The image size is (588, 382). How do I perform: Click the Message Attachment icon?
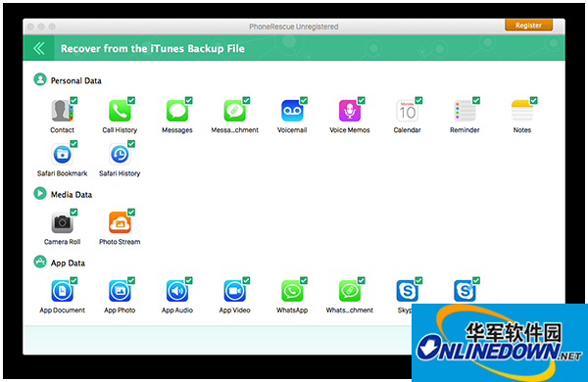tap(234, 111)
